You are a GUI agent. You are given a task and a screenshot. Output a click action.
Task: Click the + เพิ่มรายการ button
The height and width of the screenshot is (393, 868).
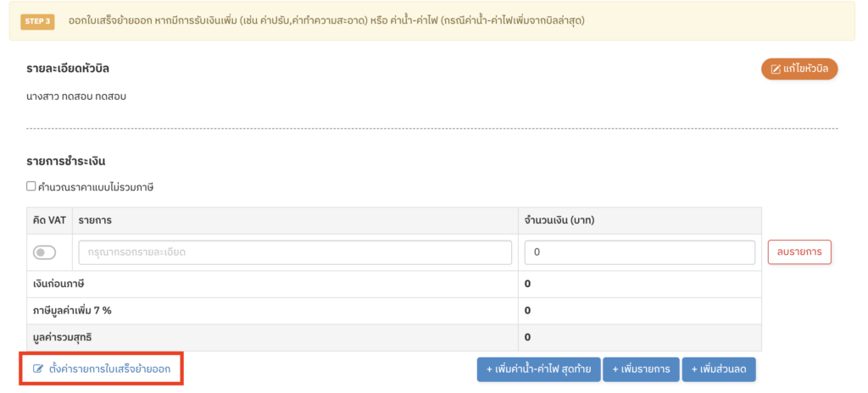[x=642, y=369]
